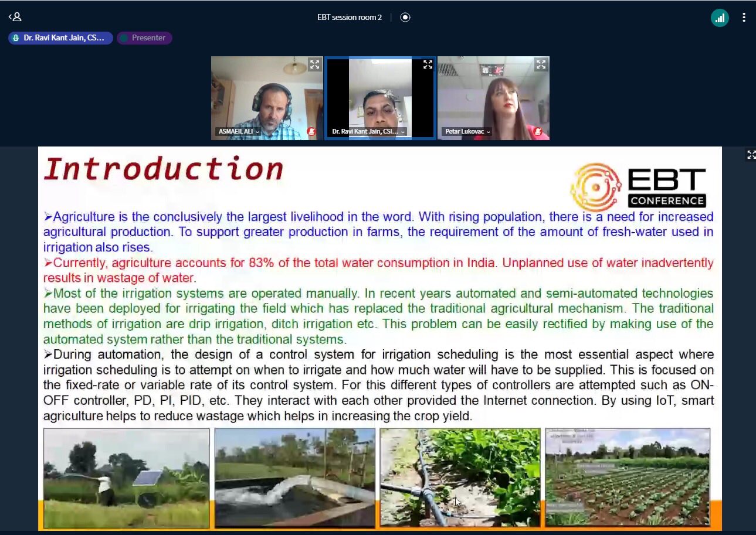Open Petar Lukovac name dropdown
The width and height of the screenshot is (756, 535).
point(466,132)
